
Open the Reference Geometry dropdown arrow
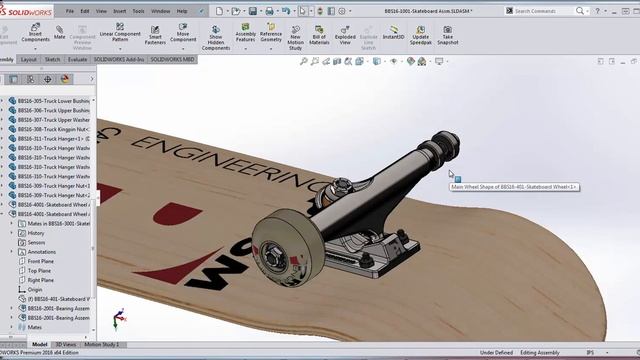pyautogui.click(x=271, y=49)
